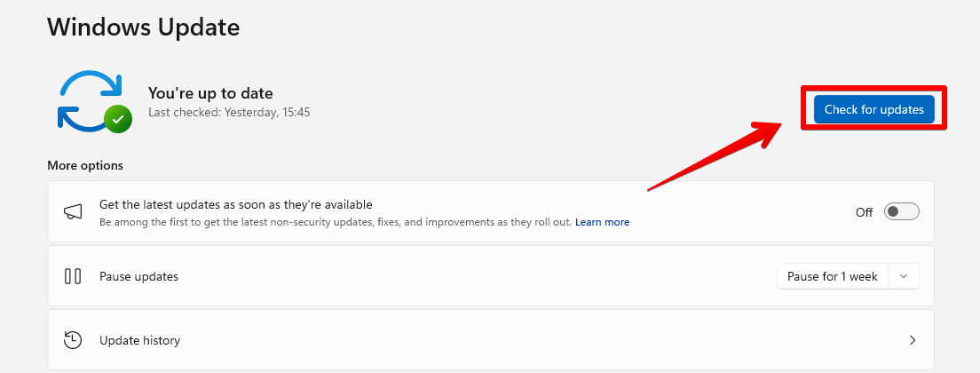Click the "You're up to date" status text
The image size is (980, 373).
click(210, 93)
